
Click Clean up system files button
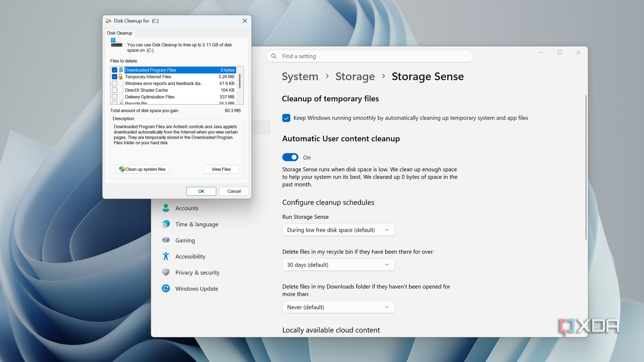[142, 169]
